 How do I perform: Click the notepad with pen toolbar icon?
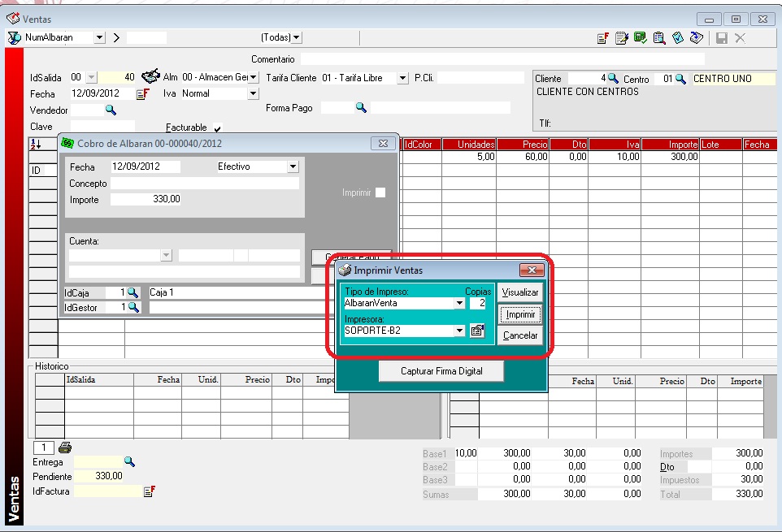[x=621, y=38]
